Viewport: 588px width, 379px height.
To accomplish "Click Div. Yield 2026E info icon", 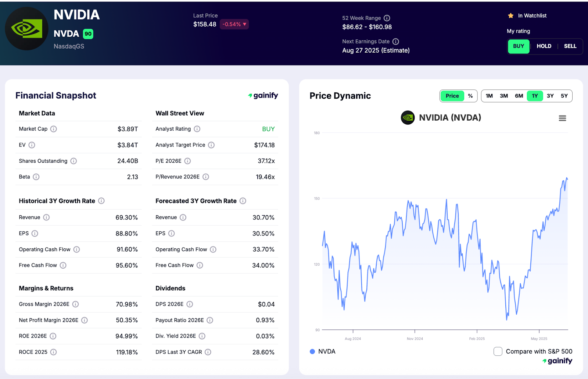I will pyautogui.click(x=202, y=336).
